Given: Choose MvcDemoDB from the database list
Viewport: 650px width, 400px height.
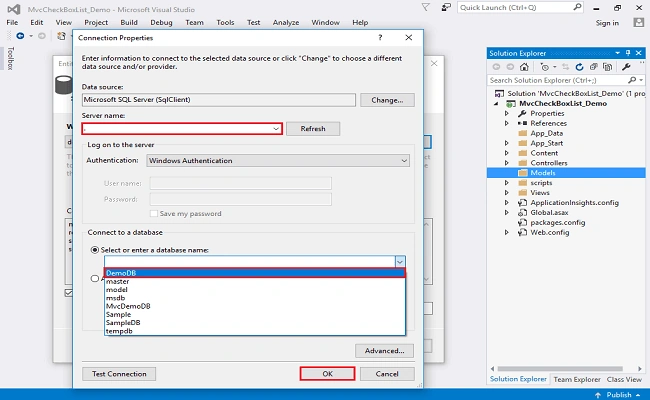Looking at the screenshot, I should (x=255, y=306).
